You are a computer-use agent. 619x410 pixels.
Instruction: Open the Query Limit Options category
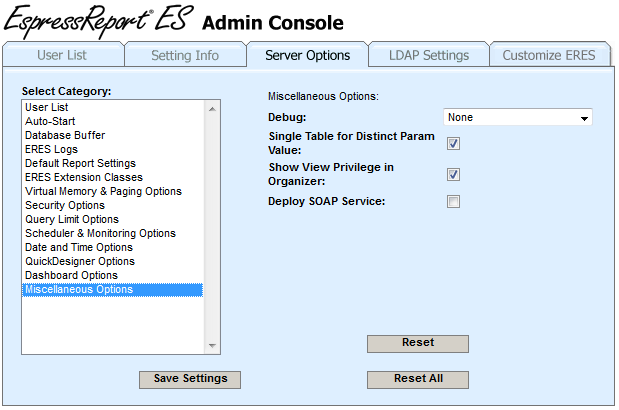pos(113,219)
